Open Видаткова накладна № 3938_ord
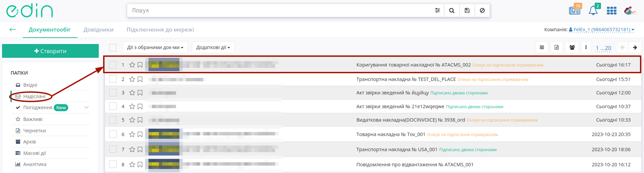 [411, 120]
